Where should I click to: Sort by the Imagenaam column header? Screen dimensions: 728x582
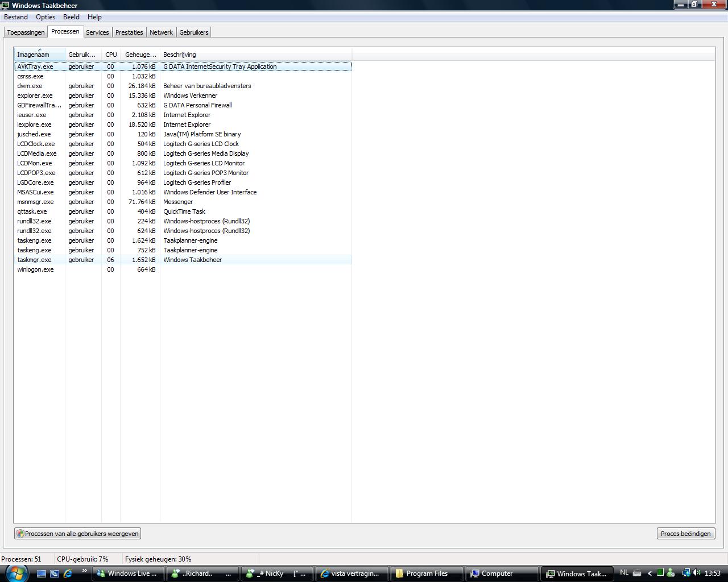(39, 55)
